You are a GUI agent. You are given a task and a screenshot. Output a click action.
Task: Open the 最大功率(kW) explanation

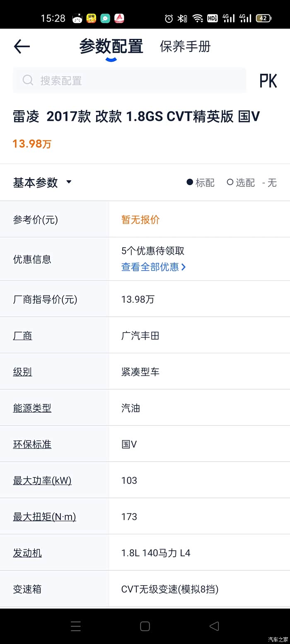click(42, 480)
